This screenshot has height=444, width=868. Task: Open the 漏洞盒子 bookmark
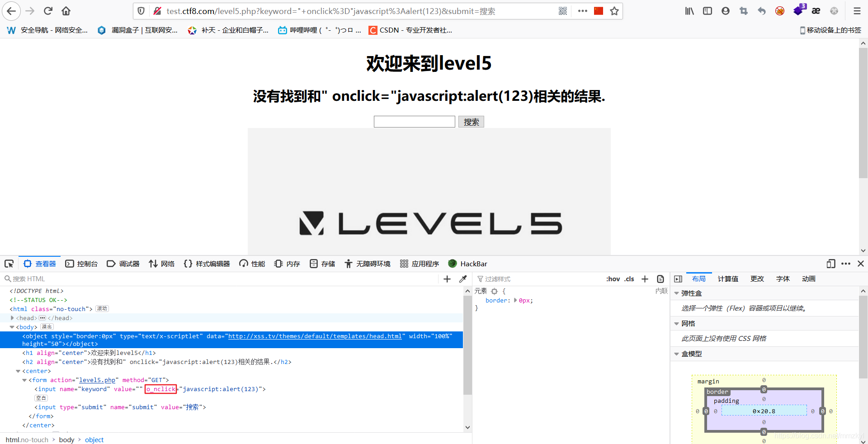pos(138,30)
